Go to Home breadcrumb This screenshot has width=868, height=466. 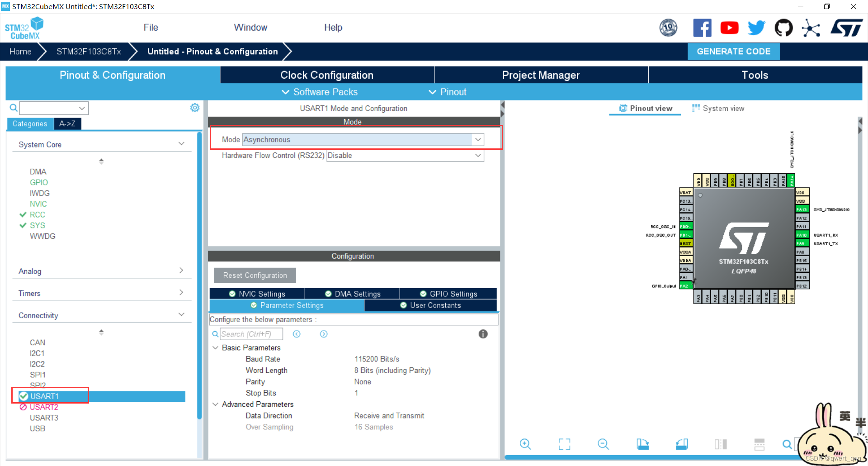(20, 52)
